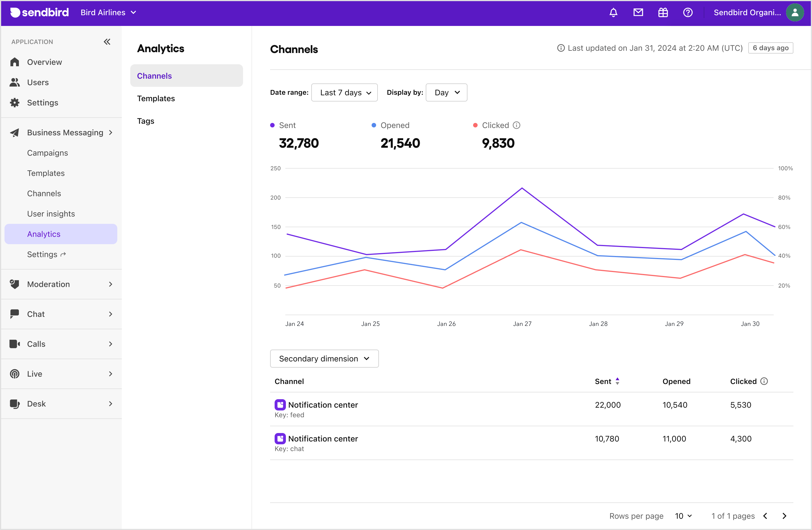Click the Moderation shield icon
Image resolution: width=812 pixels, height=530 pixels.
(15, 284)
